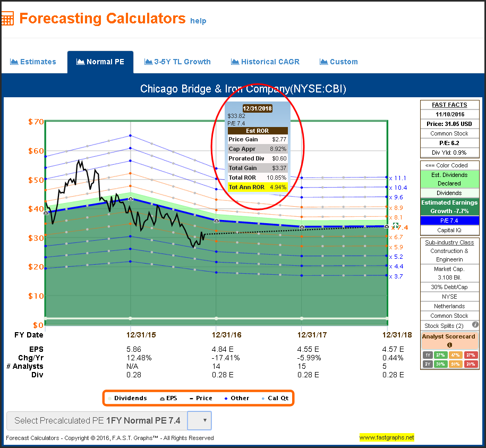The height and width of the screenshot is (448, 486).
Task: Click the Sub-industry Class link
Action: click(x=449, y=242)
